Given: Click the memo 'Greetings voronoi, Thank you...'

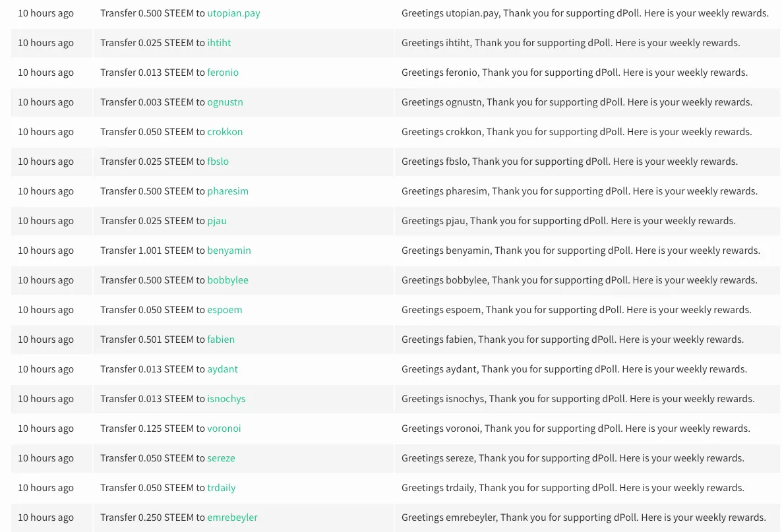Looking at the screenshot, I should pyautogui.click(x=576, y=429).
